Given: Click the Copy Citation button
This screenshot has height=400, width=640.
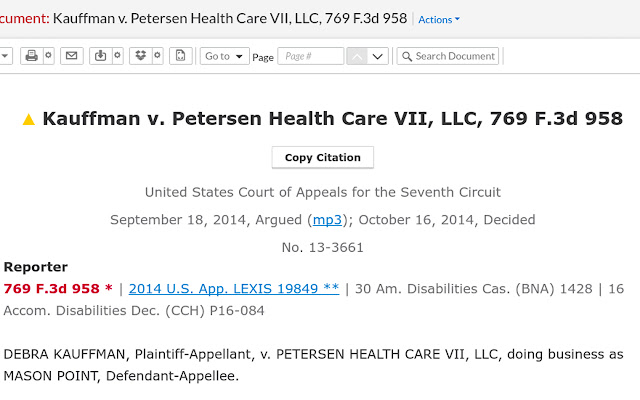Looking at the screenshot, I should click(322, 158).
